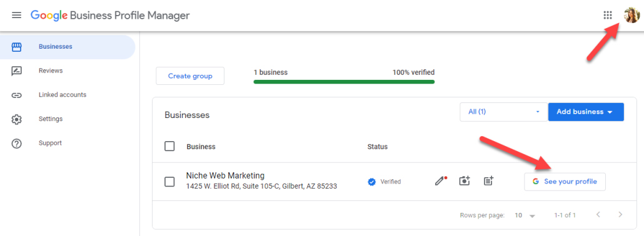Click the pencil edit profile icon
The image size is (644, 236).
(x=440, y=181)
